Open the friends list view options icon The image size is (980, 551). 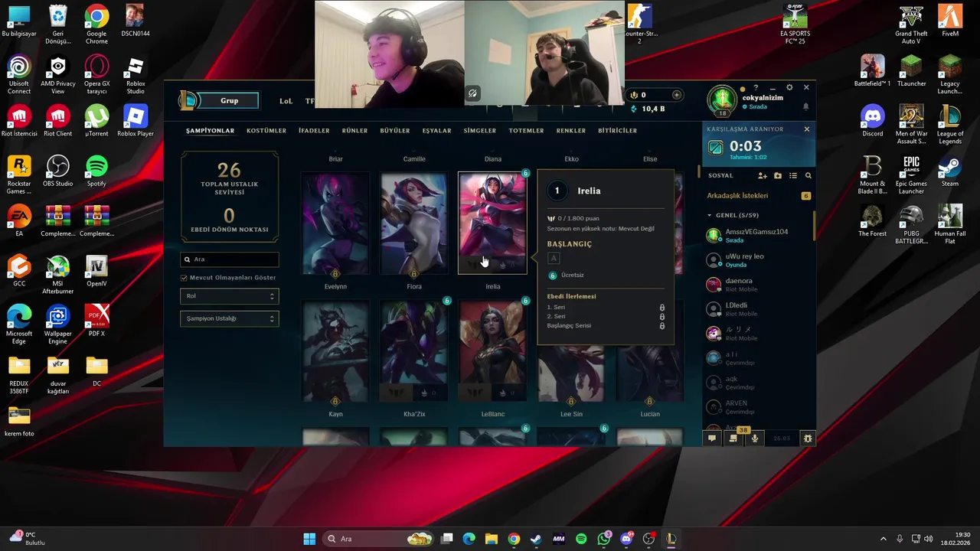[793, 176]
